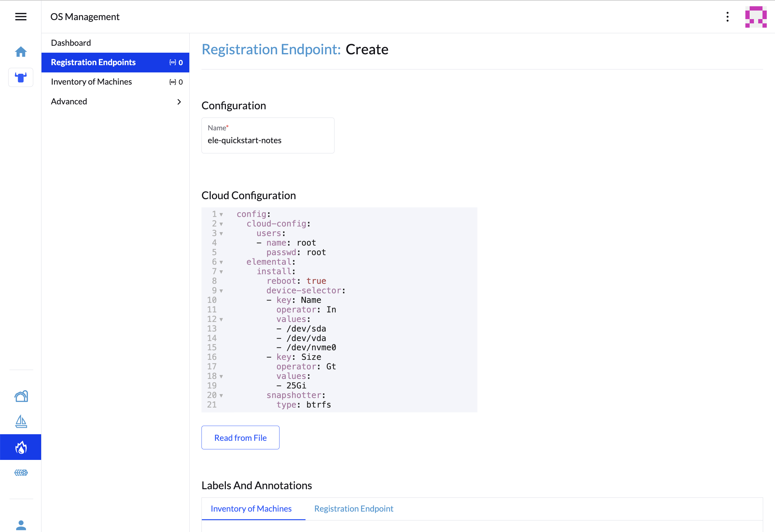Click the globe network icon in sidebar
Screen dimensions: 775x532
pos(21,473)
